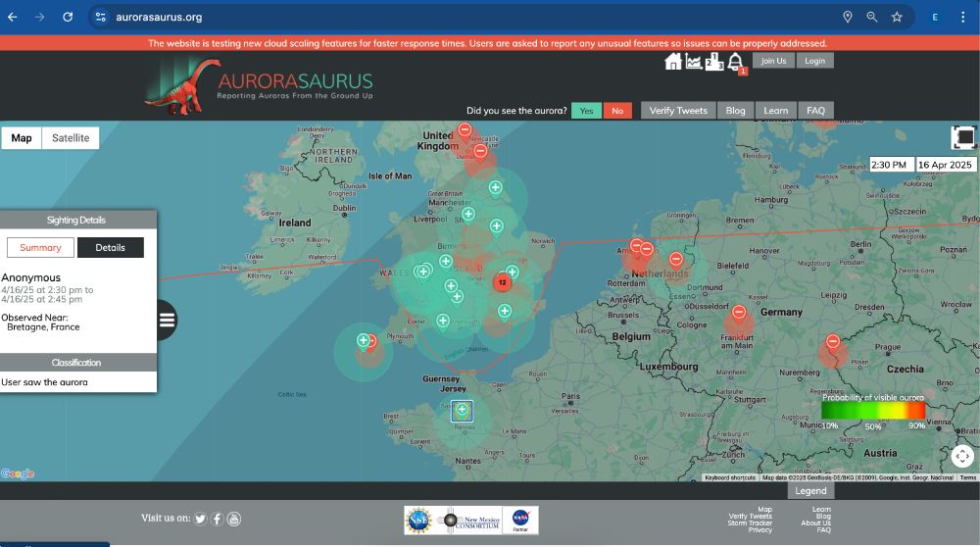Expand the Legend panel
Image resolution: width=980 pixels, height=547 pixels.
[x=810, y=490]
